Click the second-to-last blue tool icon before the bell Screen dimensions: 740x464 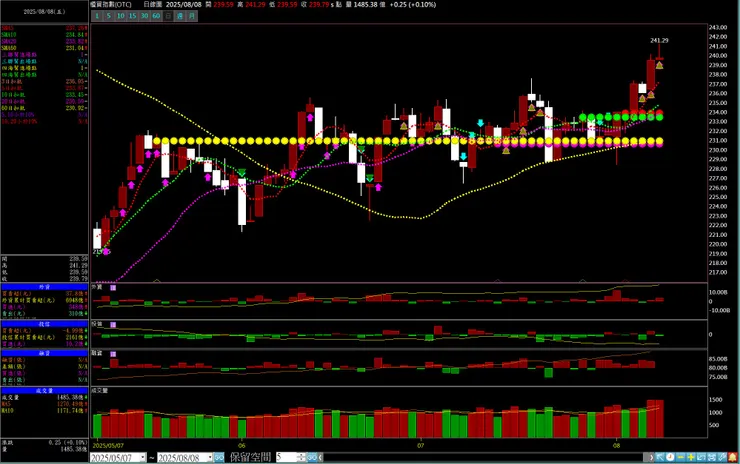click(x=712, y=457)
